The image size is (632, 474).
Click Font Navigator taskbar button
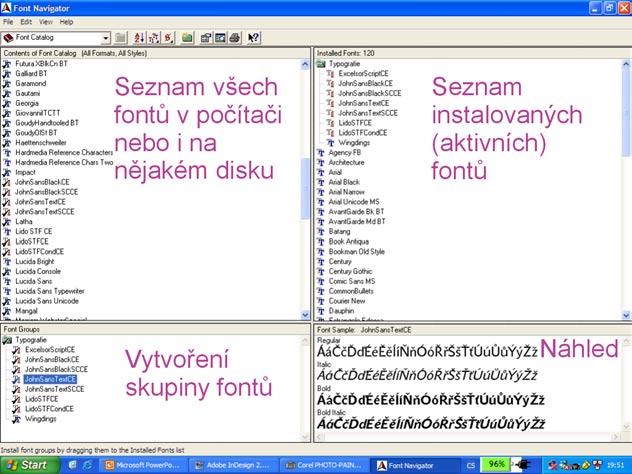coord(415,465)
